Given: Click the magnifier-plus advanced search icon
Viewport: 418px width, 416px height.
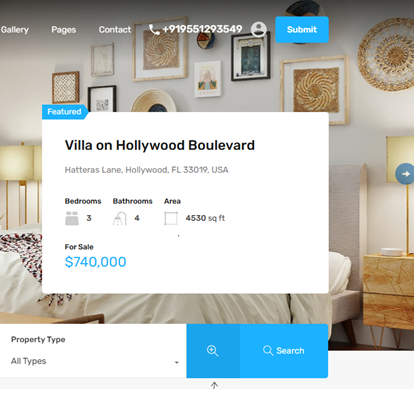Looking at the screenshot, I should pos(213,351).
